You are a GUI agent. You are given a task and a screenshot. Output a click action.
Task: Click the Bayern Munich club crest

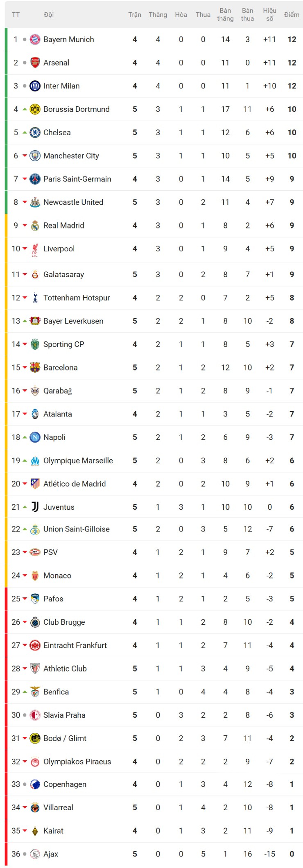(x=35, y=39)
